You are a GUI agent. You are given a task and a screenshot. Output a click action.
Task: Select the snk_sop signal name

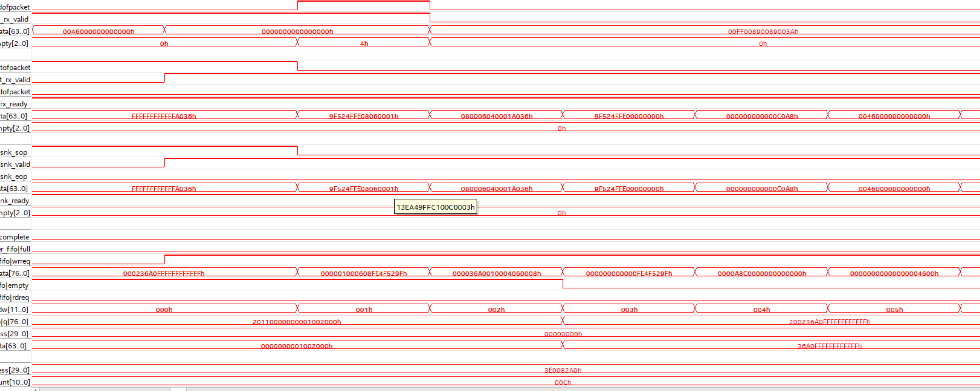click(14, 152)
